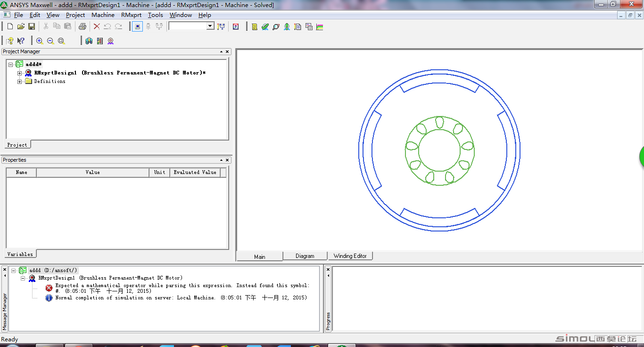Click the greyed distributed machines network icon
The width and height of the screenshot is (644, 347).
159,26
